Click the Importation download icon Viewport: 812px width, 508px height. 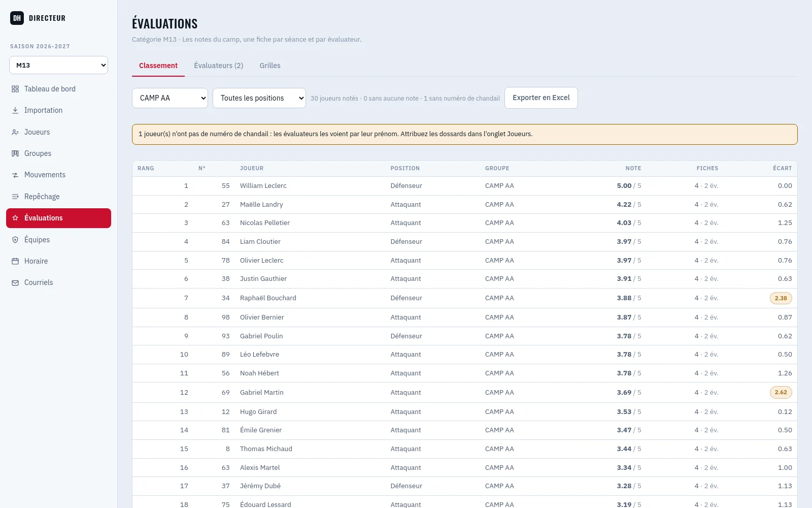tap(15, 110)
